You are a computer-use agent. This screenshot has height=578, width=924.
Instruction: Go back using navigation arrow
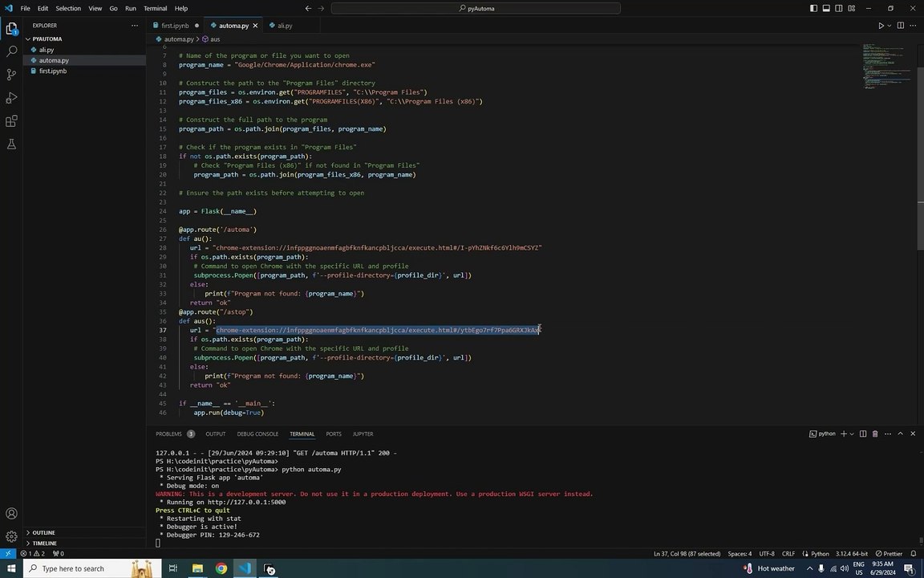pos(308,8)
